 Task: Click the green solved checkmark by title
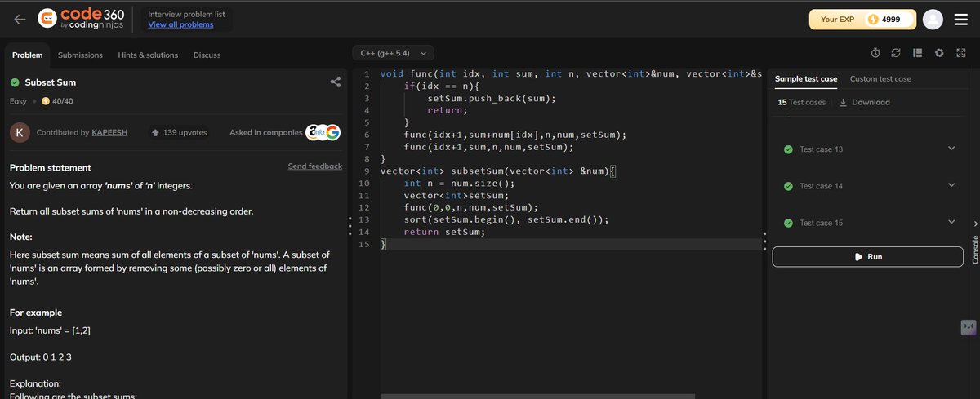click(15, 82)
